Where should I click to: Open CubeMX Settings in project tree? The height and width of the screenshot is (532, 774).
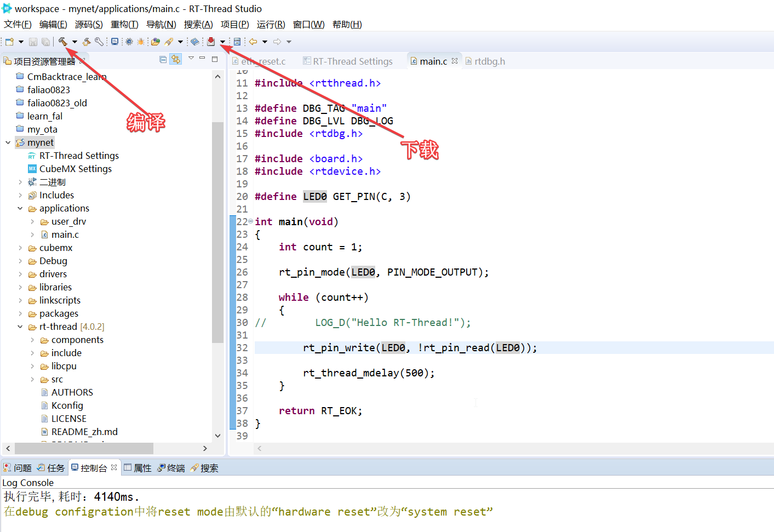click(75, 169)
